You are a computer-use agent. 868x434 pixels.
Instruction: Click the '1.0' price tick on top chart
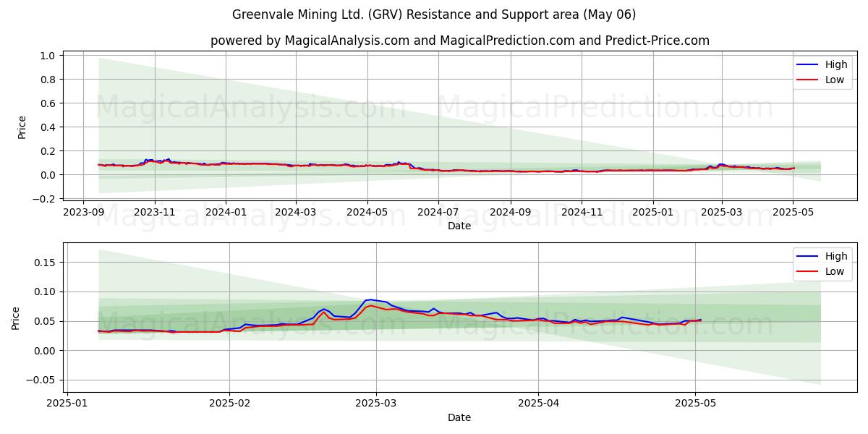(48, 56)
